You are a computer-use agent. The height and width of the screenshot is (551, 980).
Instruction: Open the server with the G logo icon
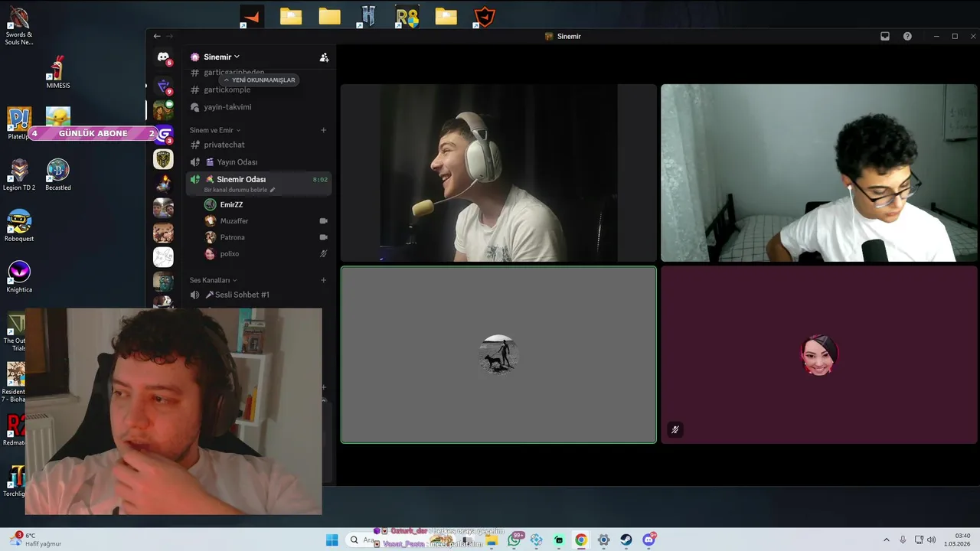(x=163, y=135)
